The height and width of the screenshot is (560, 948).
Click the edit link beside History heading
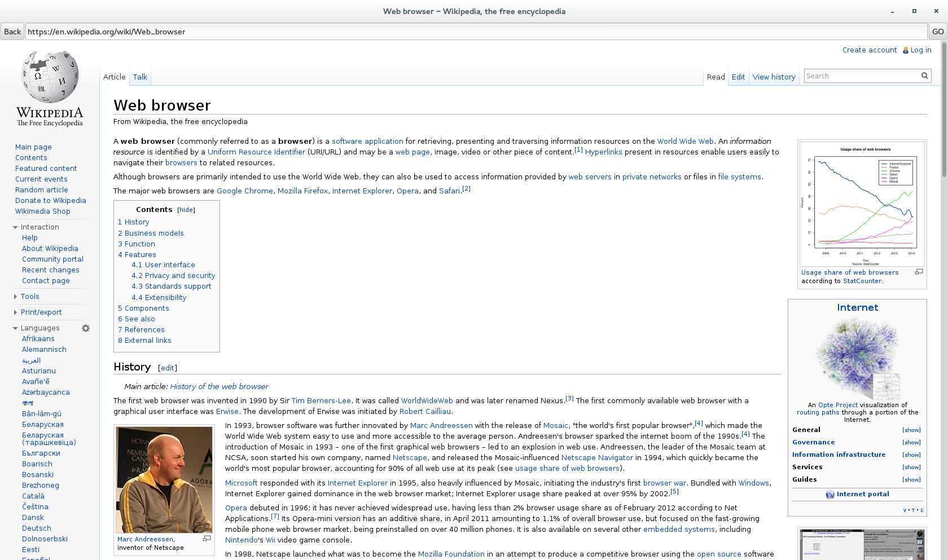click(167, 368)
